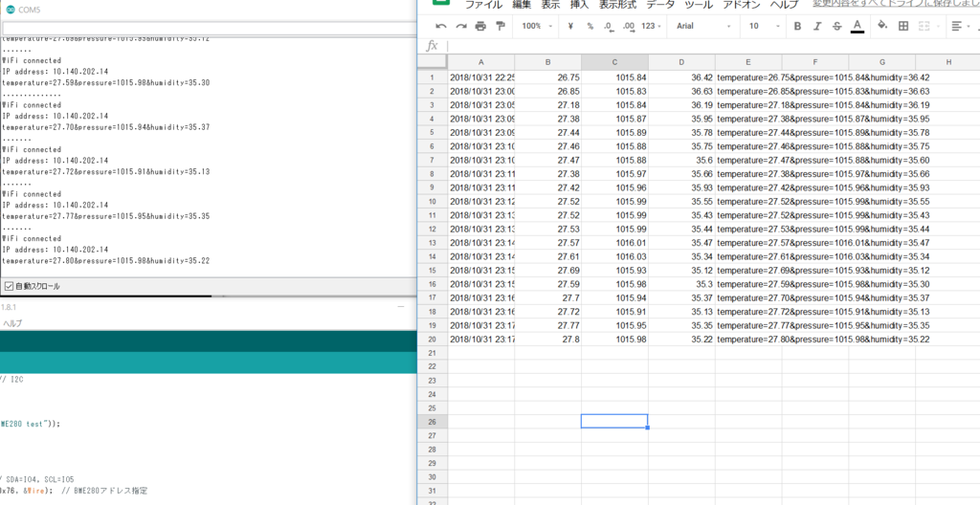Open the cell borders menu
Screen dimensions: 980x505
(903, 26)
